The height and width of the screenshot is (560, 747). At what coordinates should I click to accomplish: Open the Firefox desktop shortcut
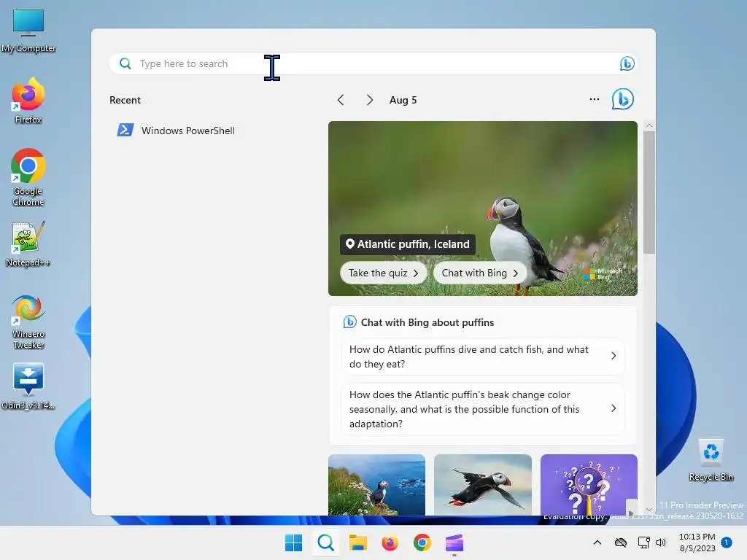(28, 101)
